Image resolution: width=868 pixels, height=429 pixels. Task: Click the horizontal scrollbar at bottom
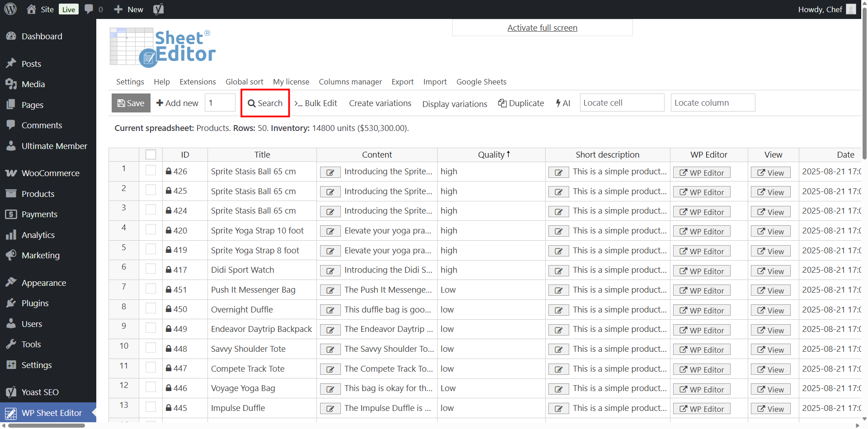coord(47,425)
